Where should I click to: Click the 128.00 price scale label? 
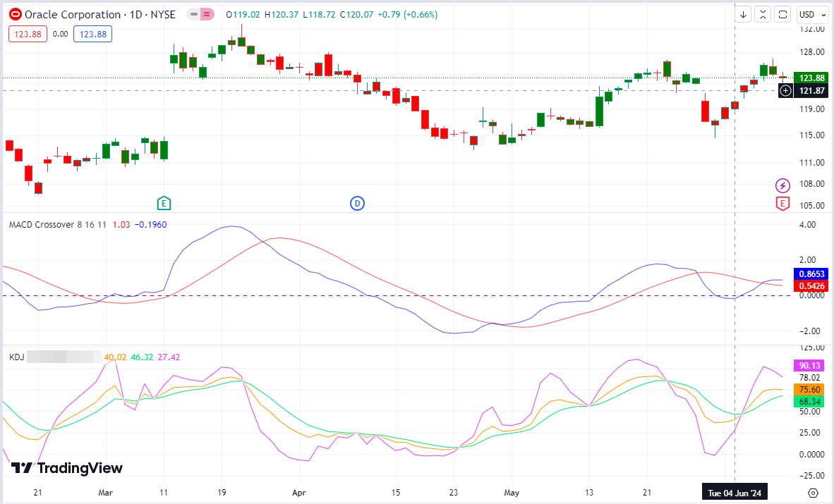coord(811,52)
